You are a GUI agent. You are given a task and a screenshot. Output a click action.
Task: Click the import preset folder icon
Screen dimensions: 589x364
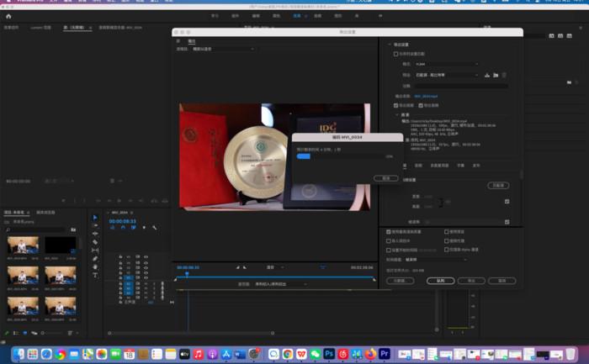click(x=497, y=75)
